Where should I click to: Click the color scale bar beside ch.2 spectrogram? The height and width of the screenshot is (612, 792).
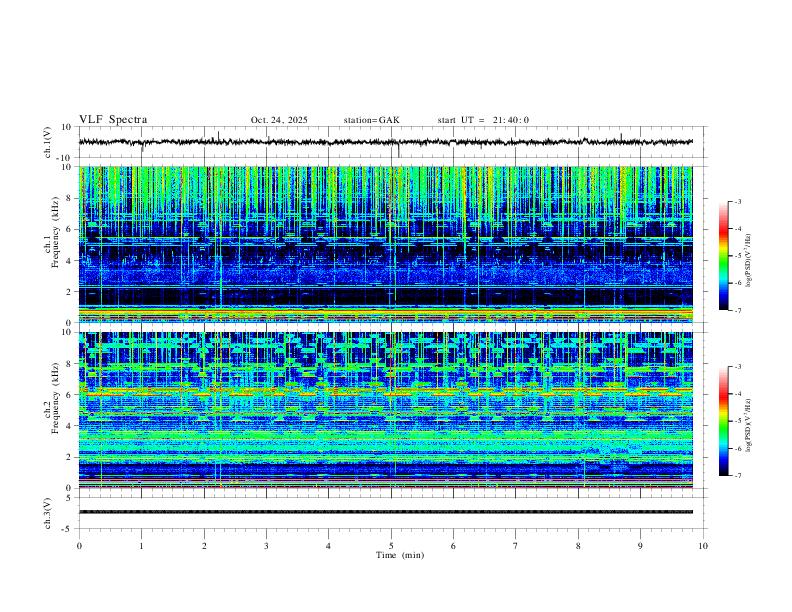[x=723, y=421]
